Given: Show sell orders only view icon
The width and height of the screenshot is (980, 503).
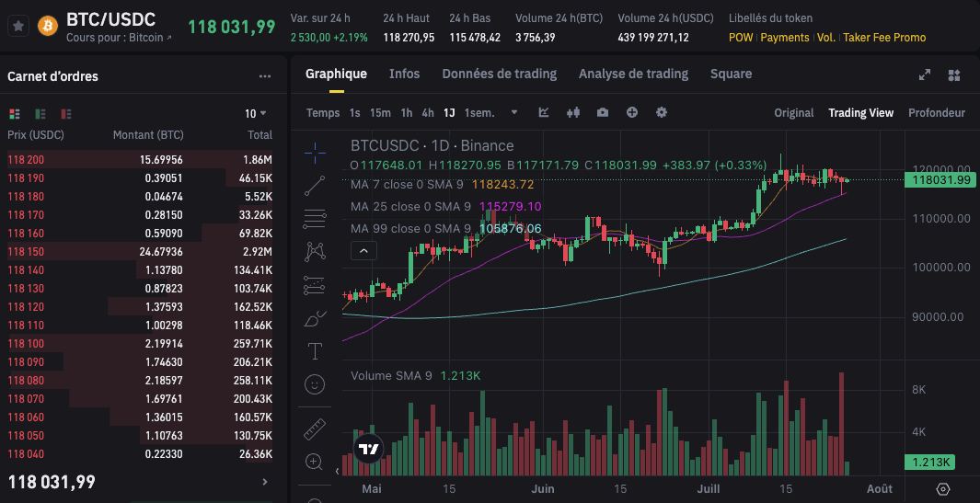Looking at the screenshot, I should pyautogui.click(x=66, y=114).
